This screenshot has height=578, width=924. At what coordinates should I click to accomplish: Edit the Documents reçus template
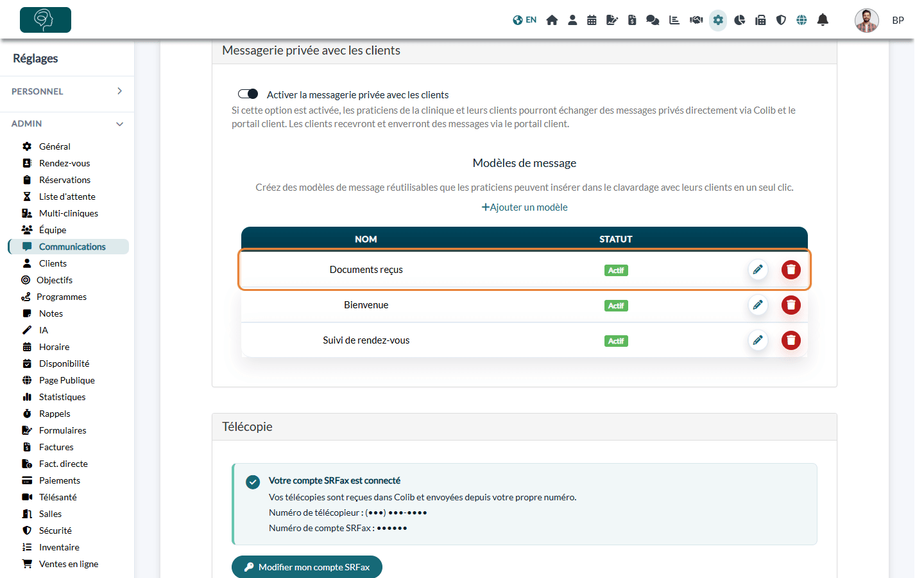click(758, 270)
